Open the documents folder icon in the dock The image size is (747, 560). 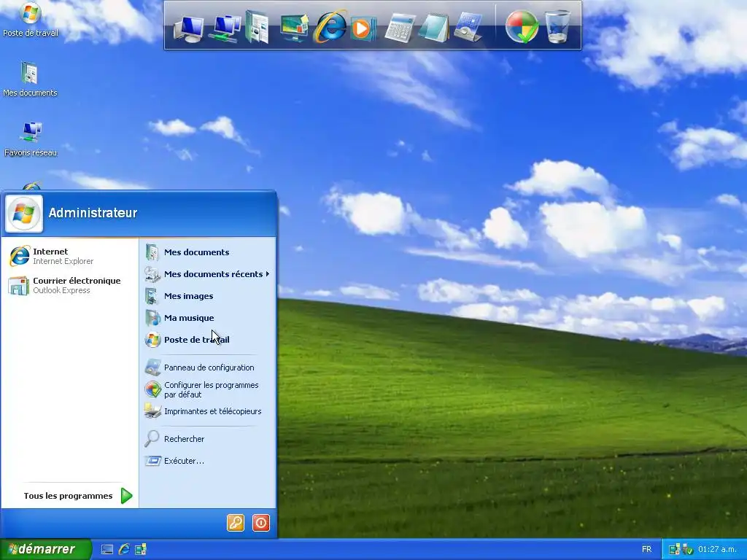point(258,27)
